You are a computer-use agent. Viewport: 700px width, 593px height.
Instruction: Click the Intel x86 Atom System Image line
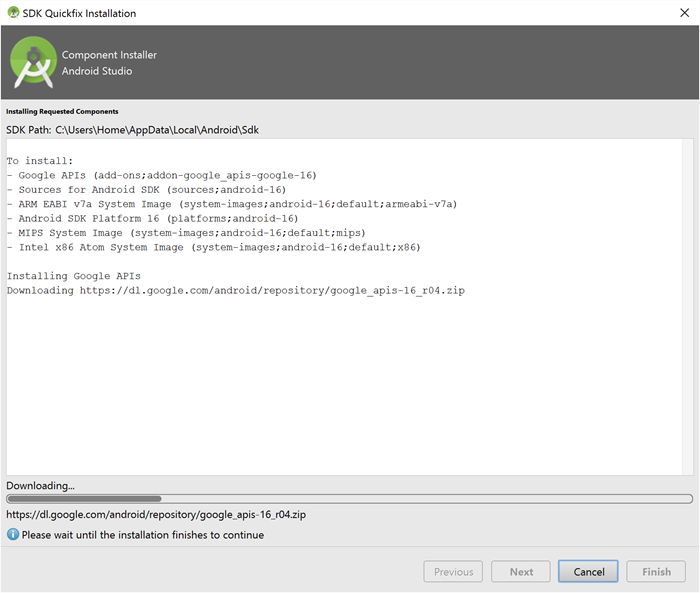point(214,247)
